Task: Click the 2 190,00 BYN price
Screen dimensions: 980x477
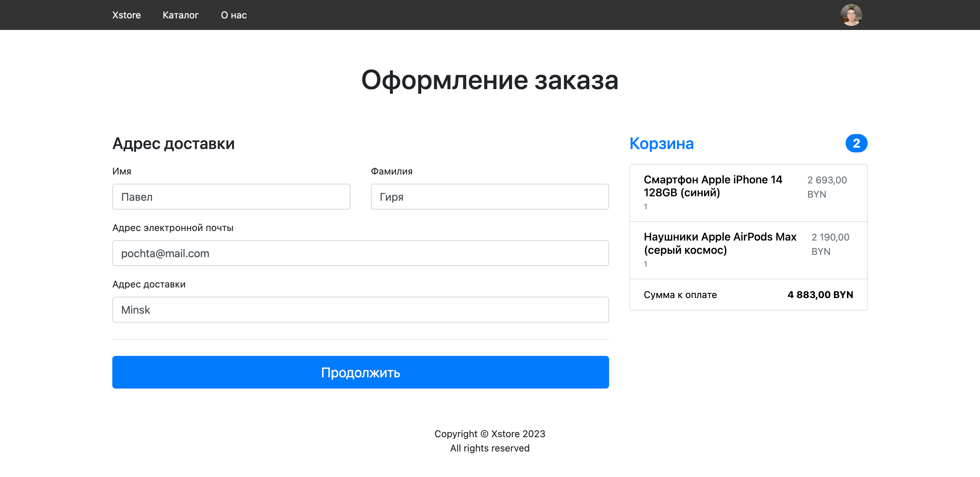Action: (x=830, y=244)
